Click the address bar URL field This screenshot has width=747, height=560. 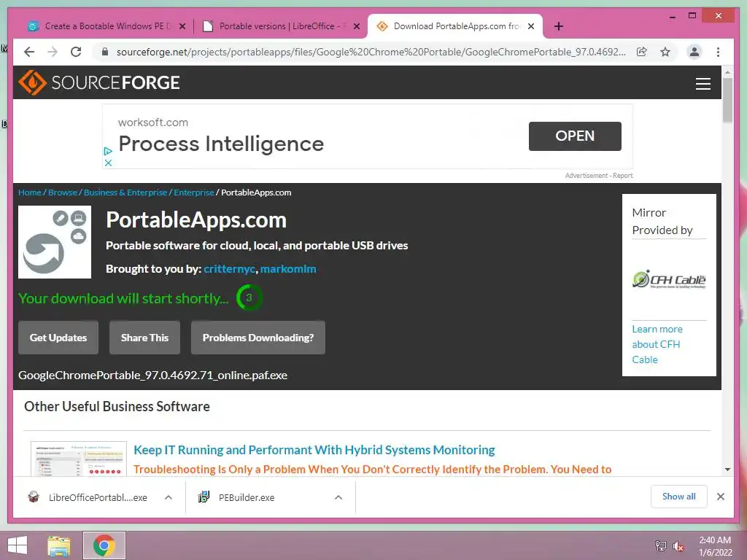[x=371, y=52]
